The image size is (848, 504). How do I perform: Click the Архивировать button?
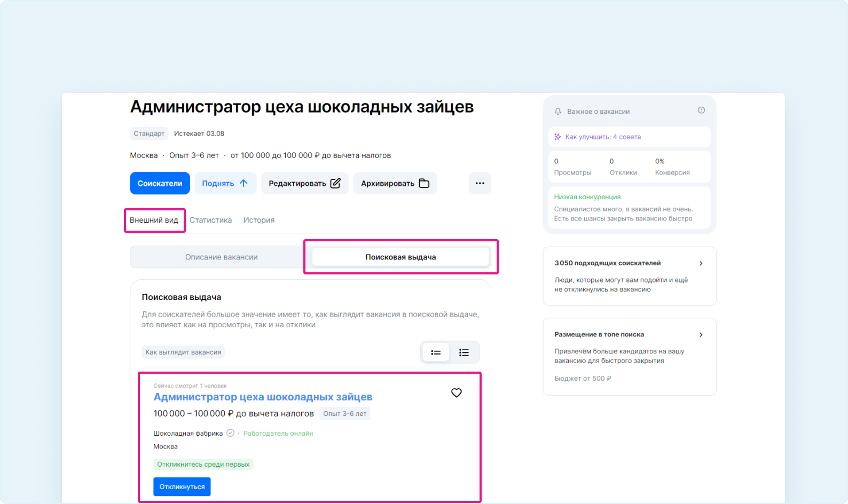395,183
